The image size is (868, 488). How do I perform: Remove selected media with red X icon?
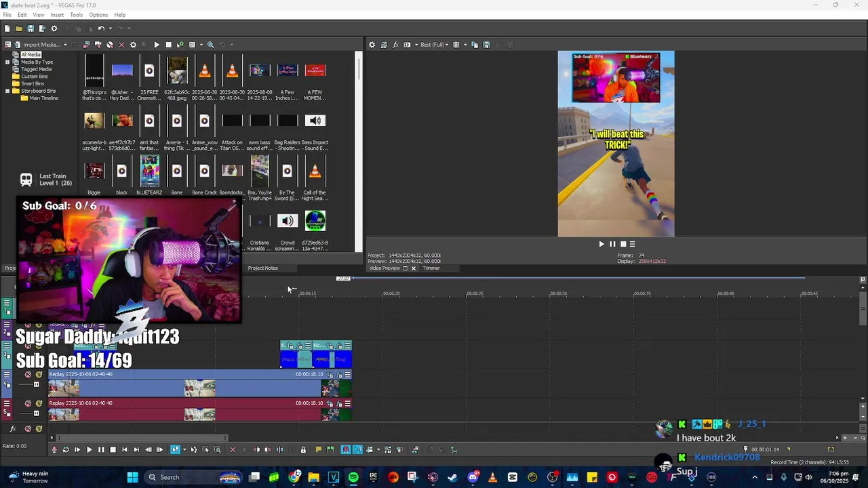click(121, 45)
